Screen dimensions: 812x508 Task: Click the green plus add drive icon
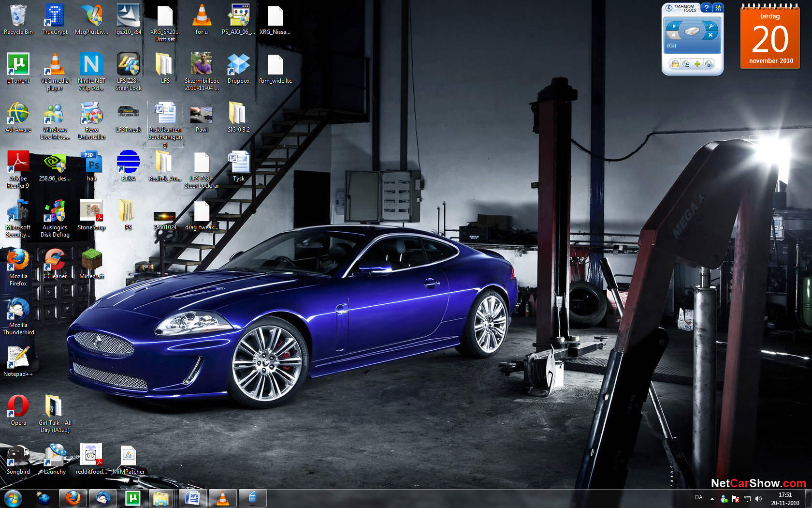coord(697,64)
